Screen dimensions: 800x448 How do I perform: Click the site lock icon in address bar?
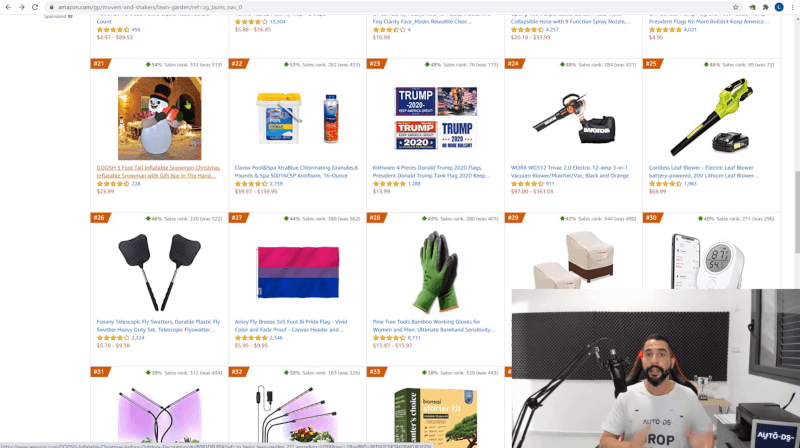(x=52, y=7)
